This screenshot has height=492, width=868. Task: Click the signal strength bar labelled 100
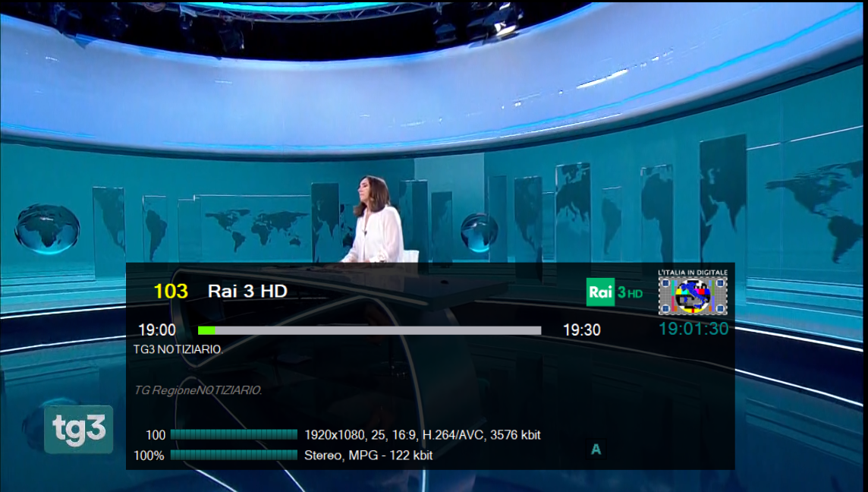pyautogui.click(x=234, y=435)
